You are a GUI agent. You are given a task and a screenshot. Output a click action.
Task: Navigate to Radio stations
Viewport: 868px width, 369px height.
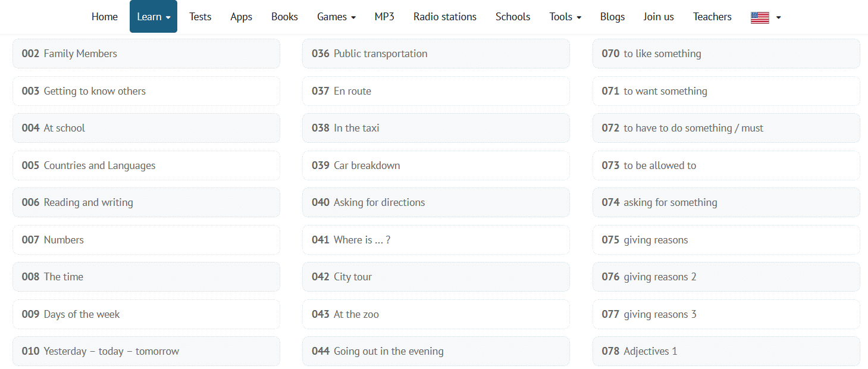(x=445, y=17)
